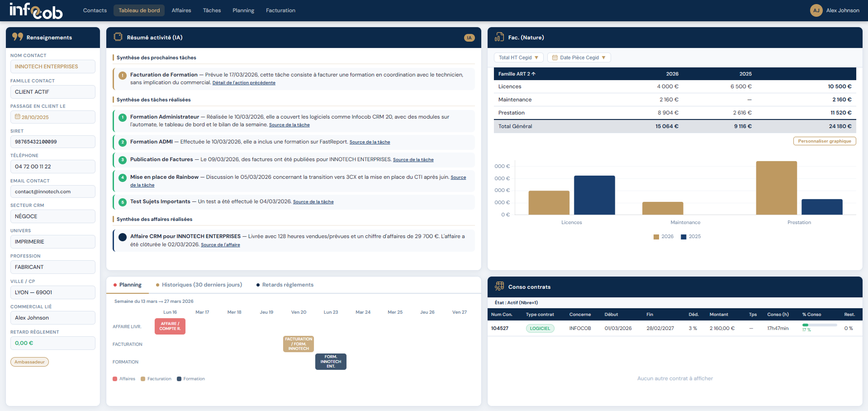This screenshot has width=868, height=411.
Task: Click the SIRET field
Action: pos(52,142)
